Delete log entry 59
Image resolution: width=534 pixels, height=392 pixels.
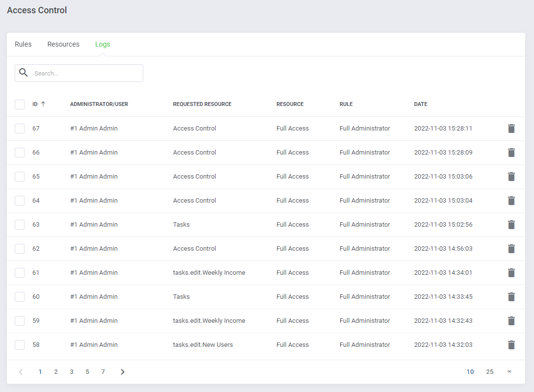[511, 321]
